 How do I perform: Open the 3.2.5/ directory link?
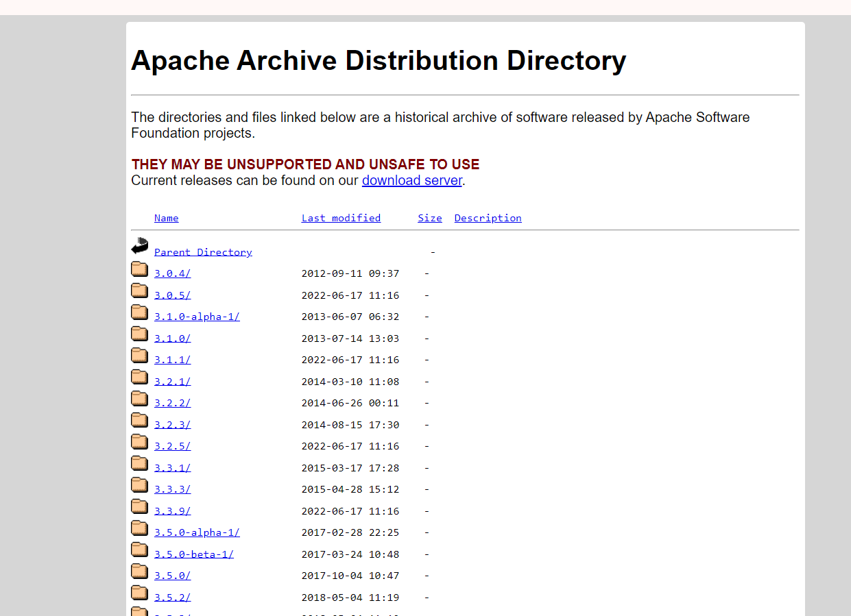(x=172, y=446)
